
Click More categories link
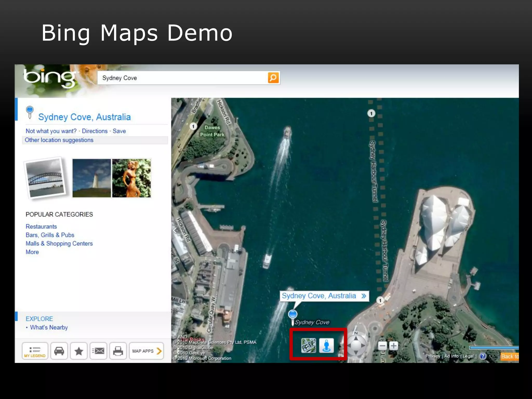click(x=32, y=252)
